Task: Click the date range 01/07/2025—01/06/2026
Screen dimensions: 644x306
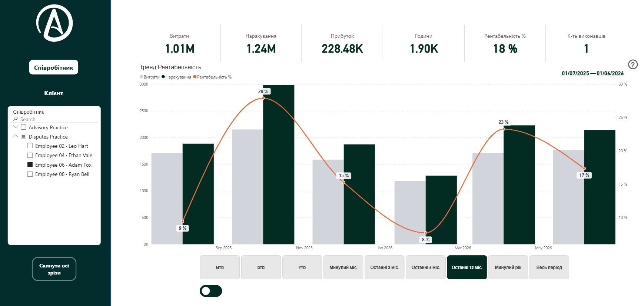Action: (593, 73)
